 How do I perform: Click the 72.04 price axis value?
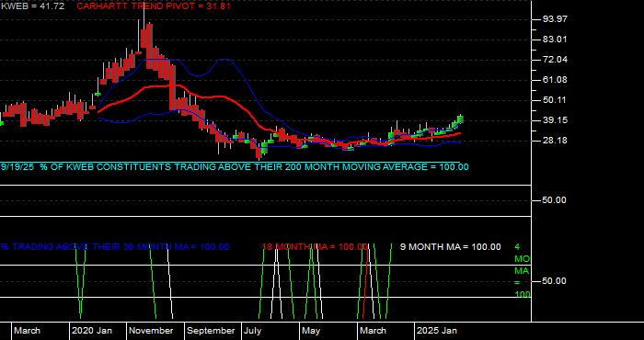556,60
